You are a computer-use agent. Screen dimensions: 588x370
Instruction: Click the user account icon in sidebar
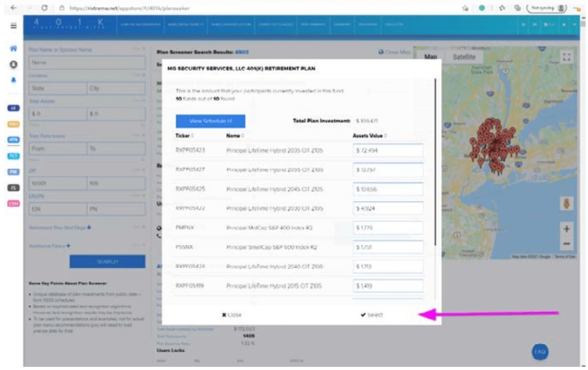coord(13,64)
